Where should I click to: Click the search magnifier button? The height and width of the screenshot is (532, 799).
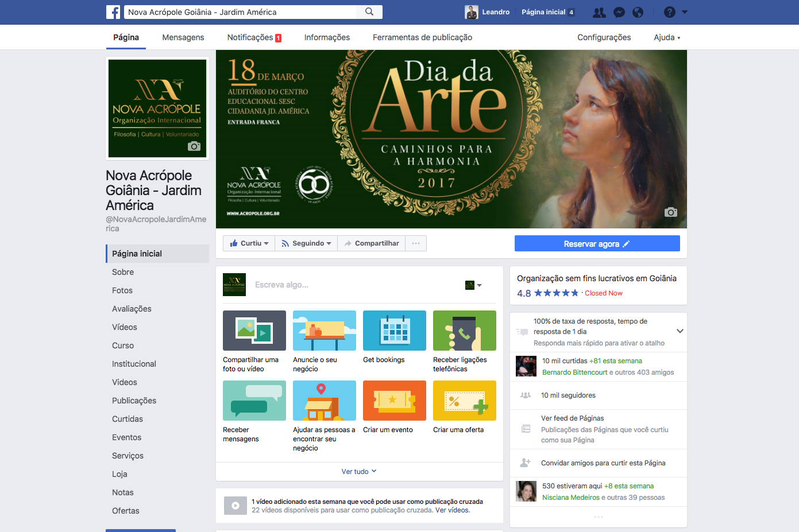pos(369,11)
